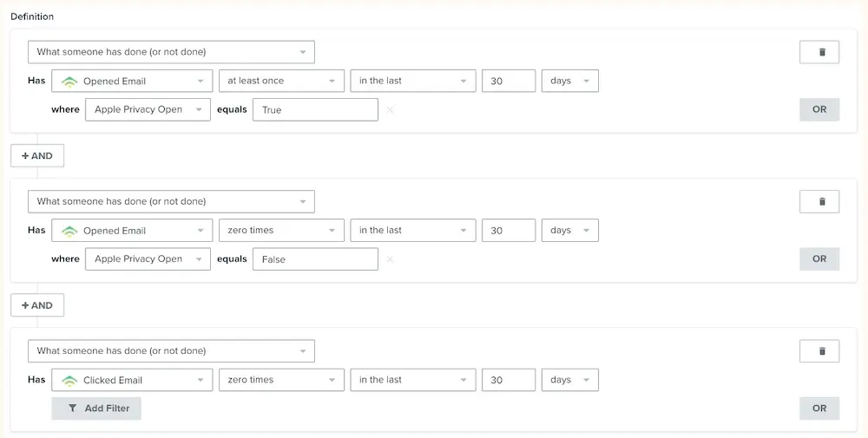Open the first condition type dropdown

click(171, 52)
